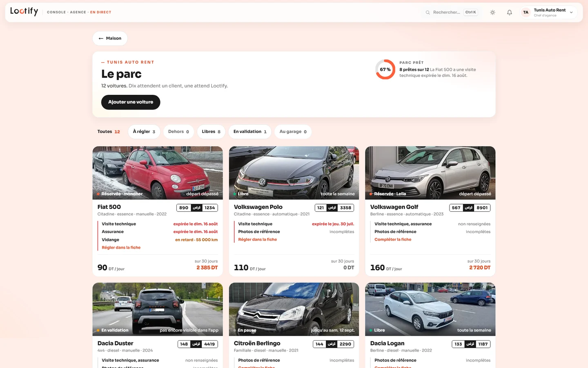Image resolution: width=588 pixels, height=368 pixels.
Task: Show Libres cars only
Action: click(x=211, y=132)
